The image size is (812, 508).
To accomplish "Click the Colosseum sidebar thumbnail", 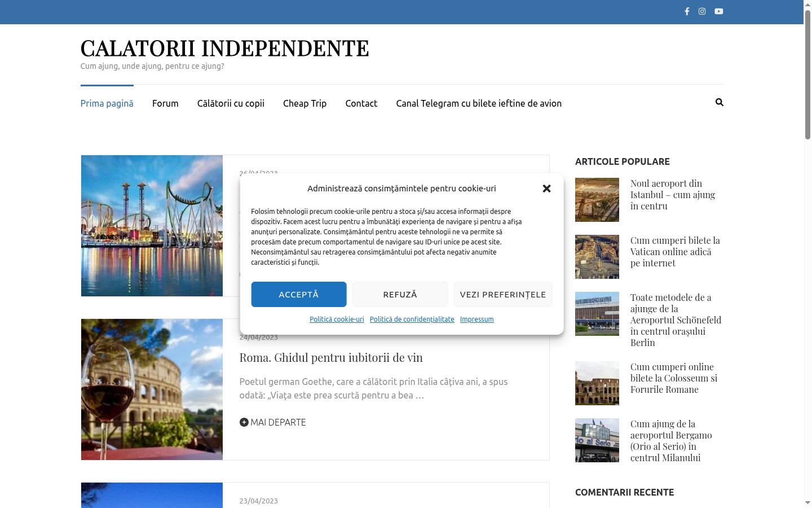I will pyautogui.click(x=597, y=383).
